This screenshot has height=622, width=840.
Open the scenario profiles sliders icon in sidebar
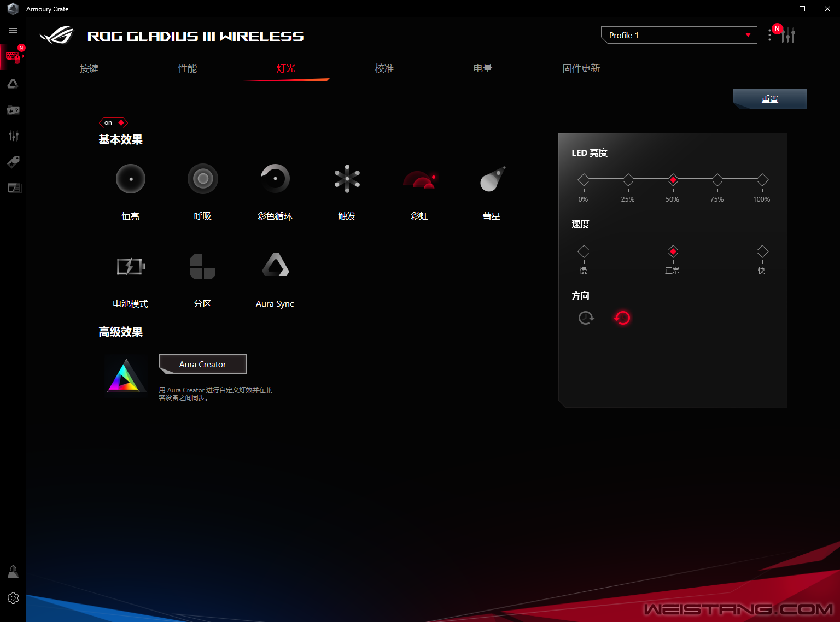coord(13,136)
